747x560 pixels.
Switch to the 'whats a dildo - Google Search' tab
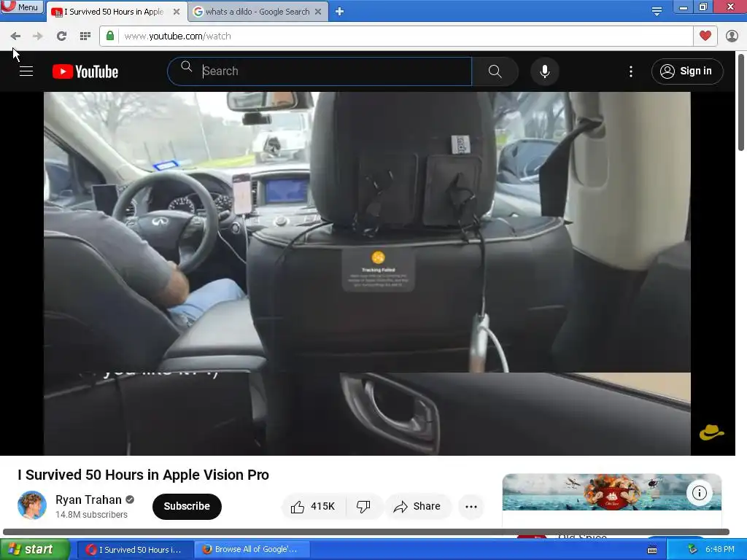[258, 12]
